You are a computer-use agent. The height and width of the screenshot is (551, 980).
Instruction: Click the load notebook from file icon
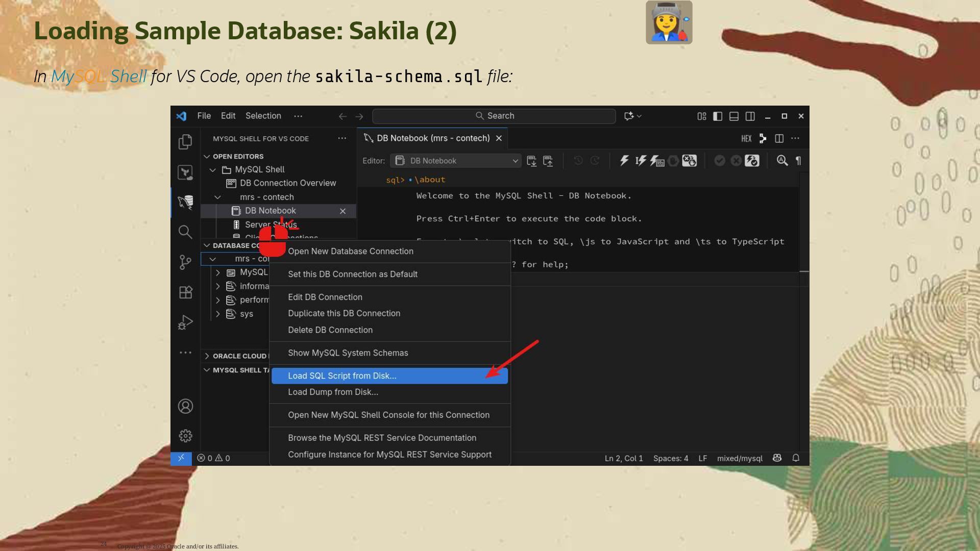[548, 161]
